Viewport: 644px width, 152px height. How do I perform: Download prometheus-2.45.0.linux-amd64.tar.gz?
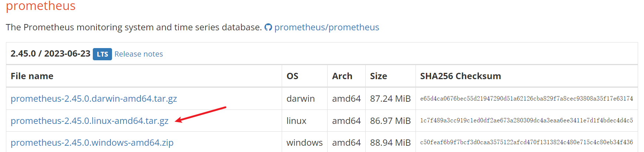click(89, 121)
